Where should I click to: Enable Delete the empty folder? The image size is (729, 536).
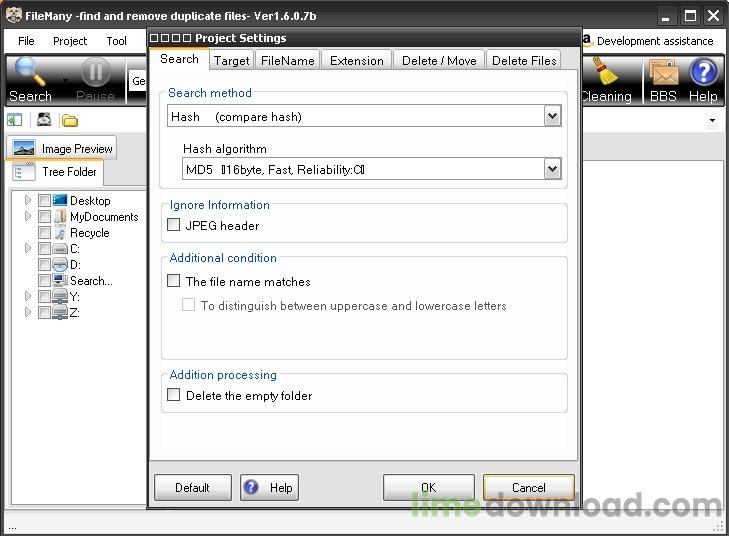tap(173, 395)
